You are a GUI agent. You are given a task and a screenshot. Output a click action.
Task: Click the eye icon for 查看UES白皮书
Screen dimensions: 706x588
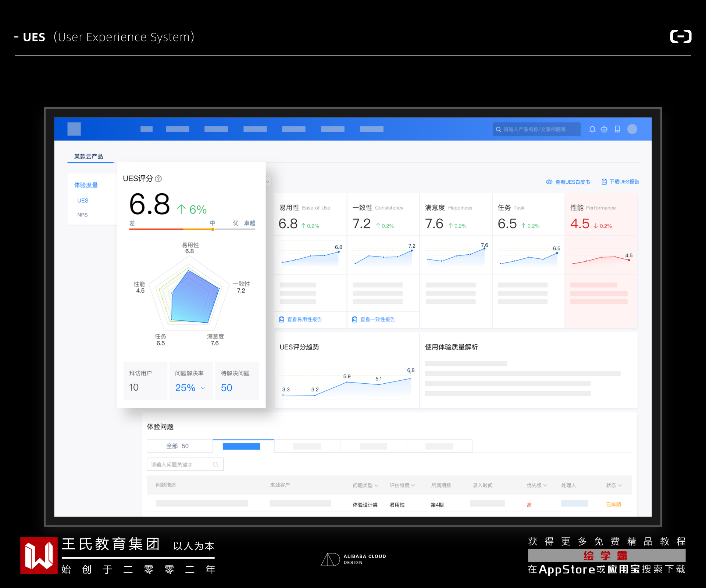coord(549,182)
